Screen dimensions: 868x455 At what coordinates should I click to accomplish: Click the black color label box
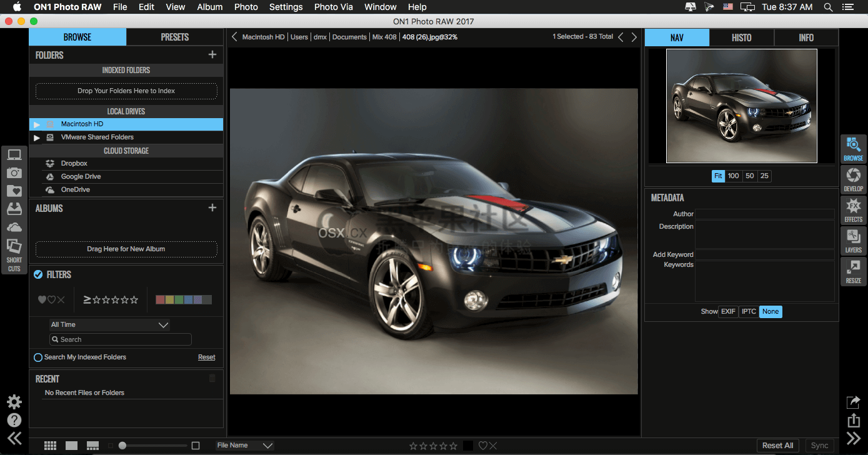(x=468, y=446)
